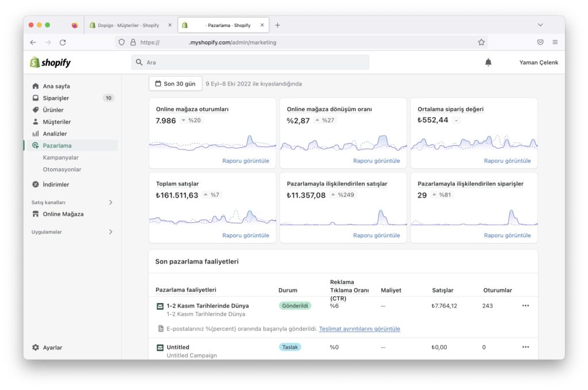The image size is (588, 390).
Task: Click the email icon of Untitled campaign
Action: (x=160, y=347)
